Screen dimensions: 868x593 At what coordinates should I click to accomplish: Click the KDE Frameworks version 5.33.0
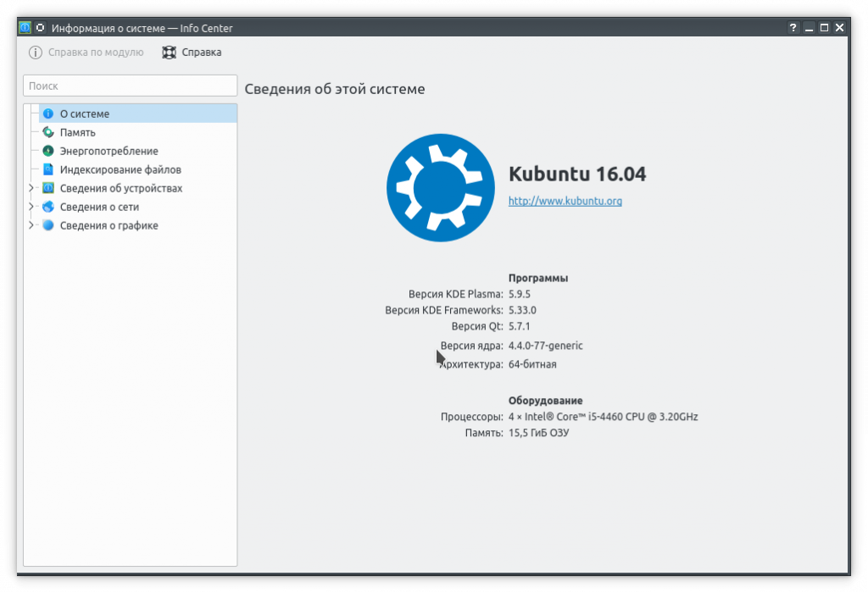[x=522, y=310]
